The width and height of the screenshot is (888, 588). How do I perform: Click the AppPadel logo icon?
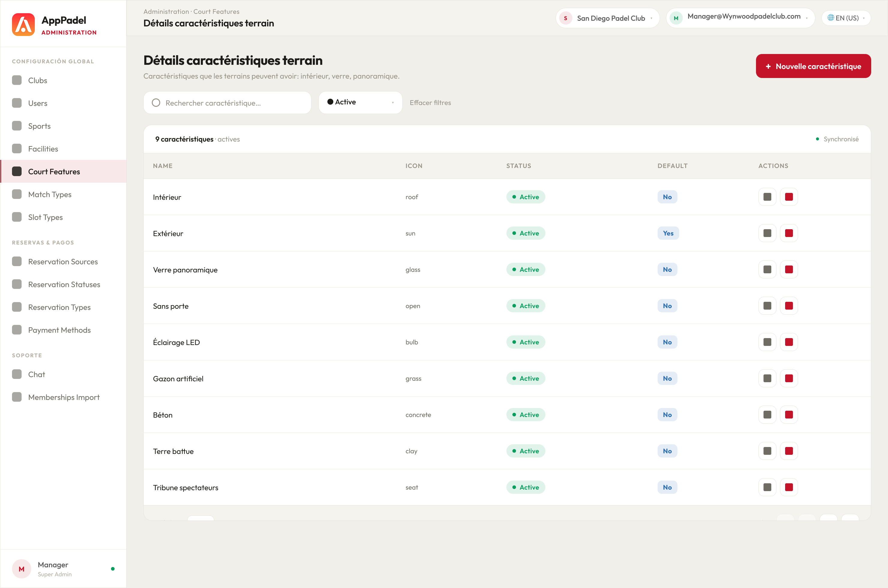(23, 24)
